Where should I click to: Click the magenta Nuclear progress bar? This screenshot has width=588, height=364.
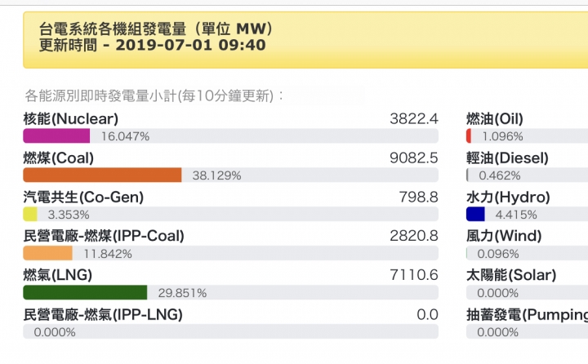(56, 135)
